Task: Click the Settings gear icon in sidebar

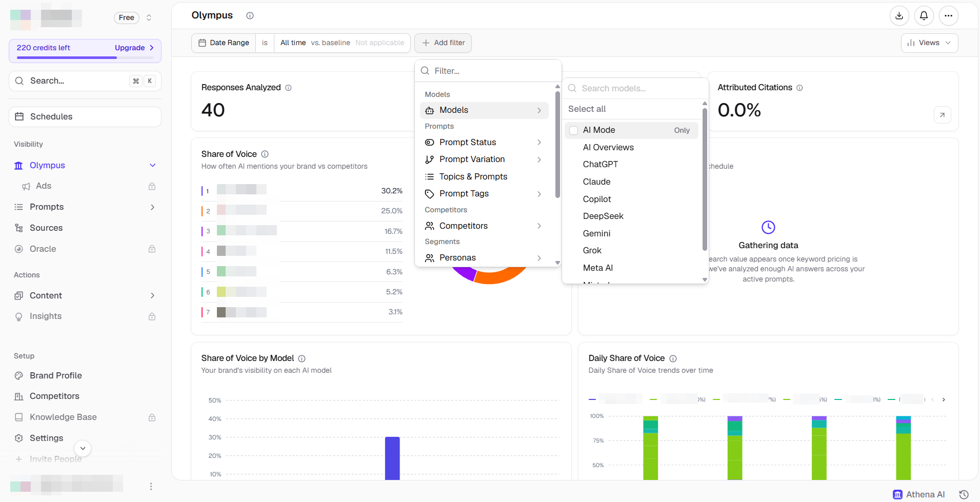Action: 19,438
